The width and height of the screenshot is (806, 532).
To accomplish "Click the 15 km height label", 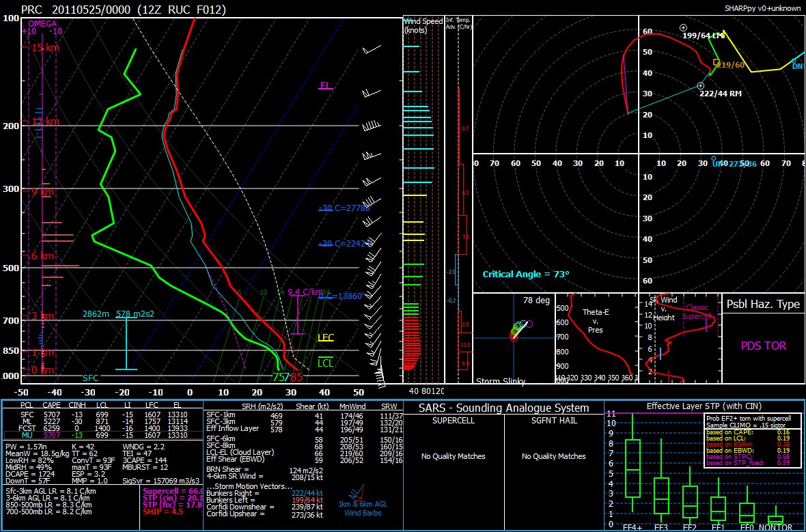I will [45, 48].
